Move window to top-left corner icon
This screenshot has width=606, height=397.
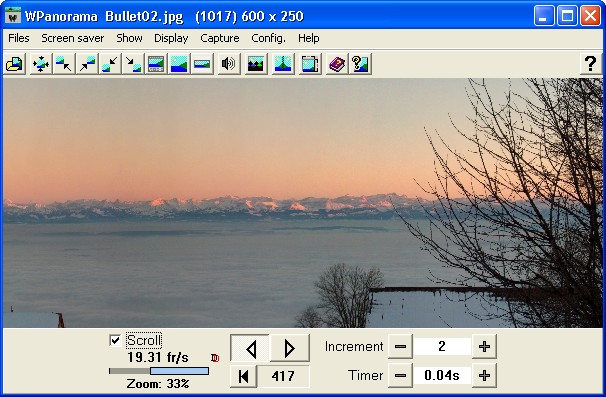point(63,64)
